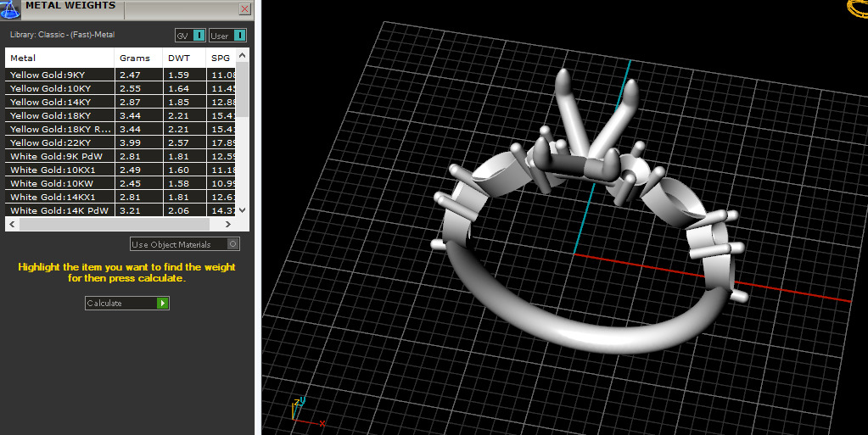
Task: Select the Yellow Gold:18KY row
Action: click(x=120, y=115)
